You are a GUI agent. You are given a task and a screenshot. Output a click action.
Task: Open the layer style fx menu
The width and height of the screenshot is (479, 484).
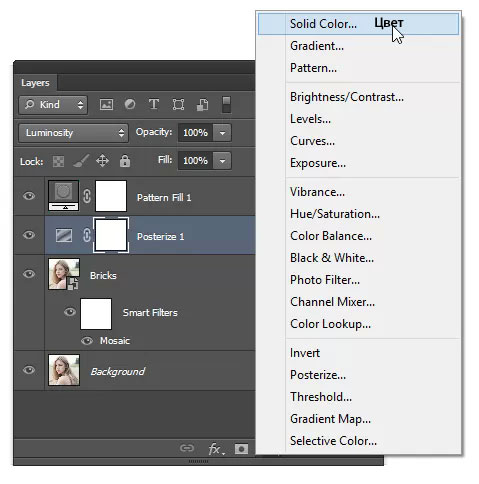(x=216, y=449)
